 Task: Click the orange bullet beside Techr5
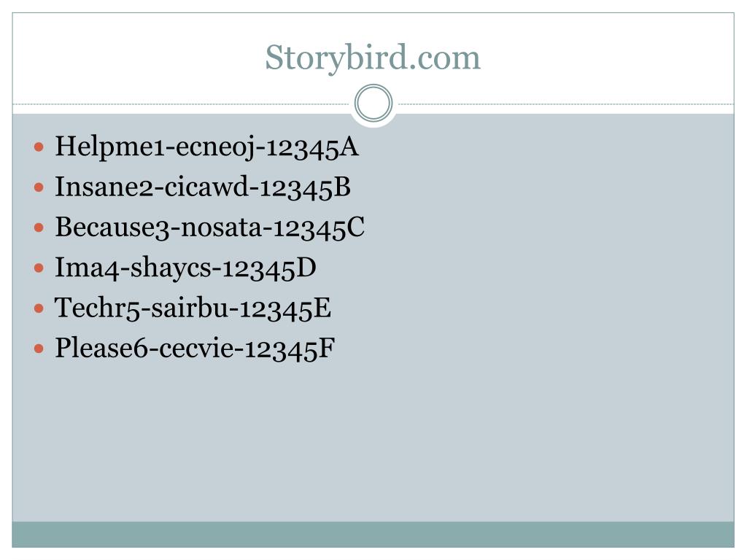[39, 308]
